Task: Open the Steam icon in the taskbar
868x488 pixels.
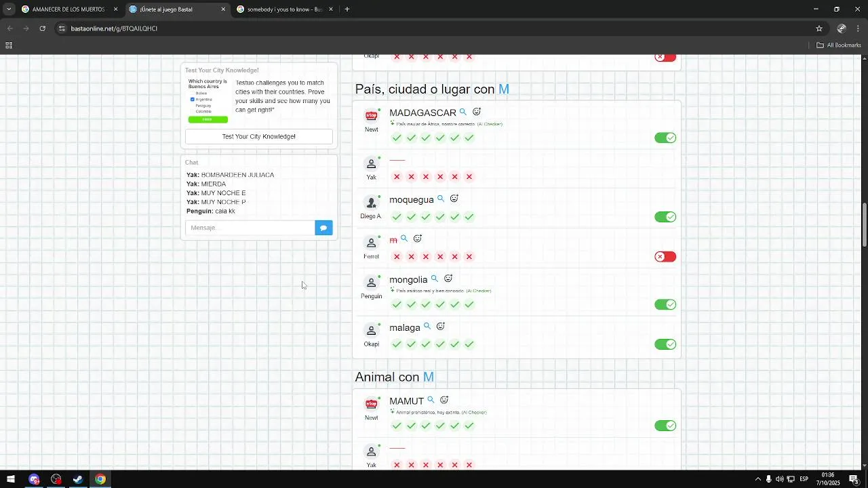Action: click(78, 479)
